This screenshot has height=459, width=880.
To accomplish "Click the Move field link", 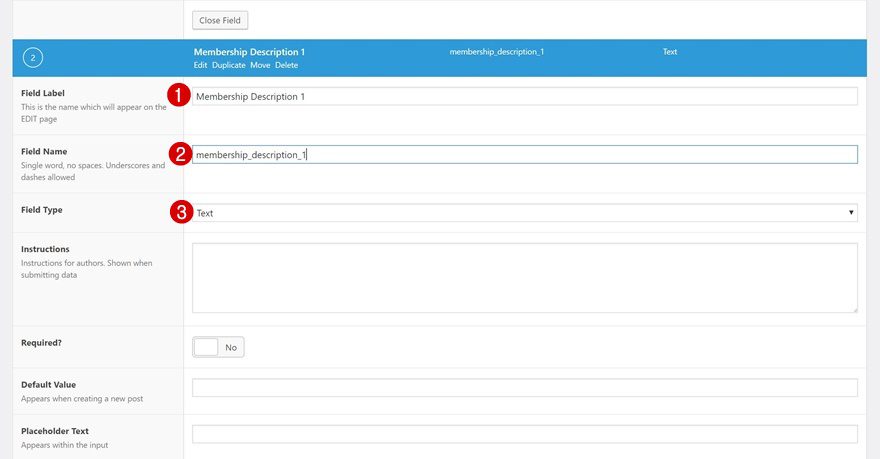I will pos(260,65).
